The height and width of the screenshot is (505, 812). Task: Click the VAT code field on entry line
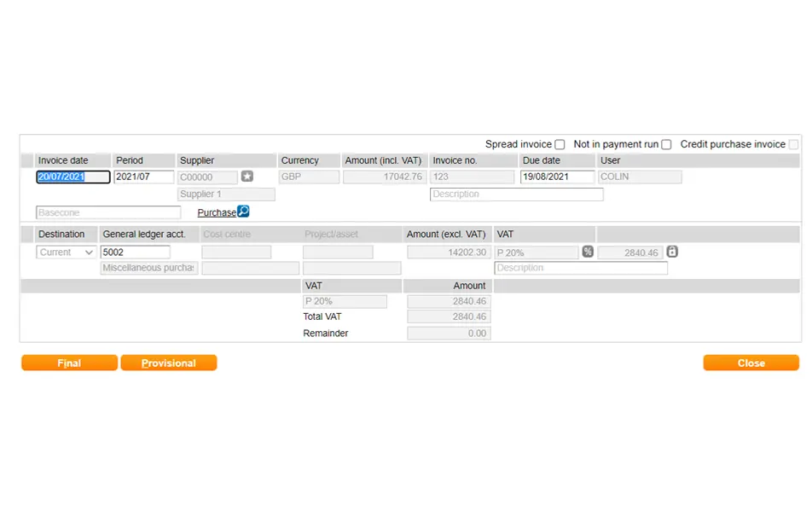click(536, 252)
